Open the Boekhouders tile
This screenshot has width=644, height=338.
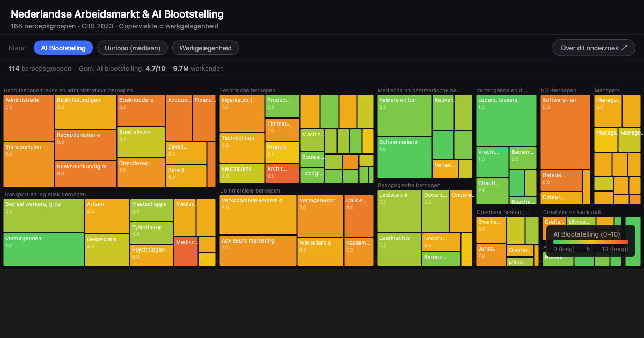(141, 111)
